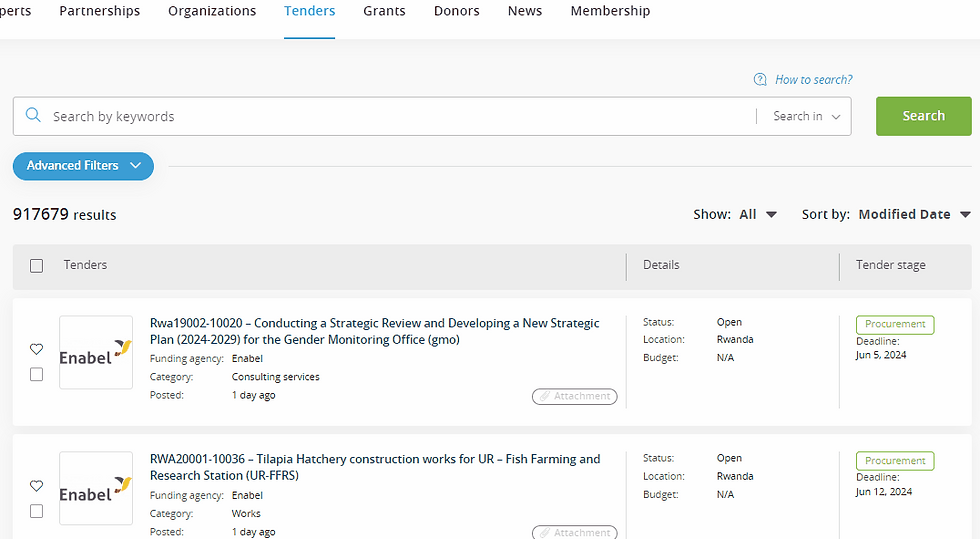Open the Attachment badge on first tender
Screen dimensions: 980x539
point(575,397)
